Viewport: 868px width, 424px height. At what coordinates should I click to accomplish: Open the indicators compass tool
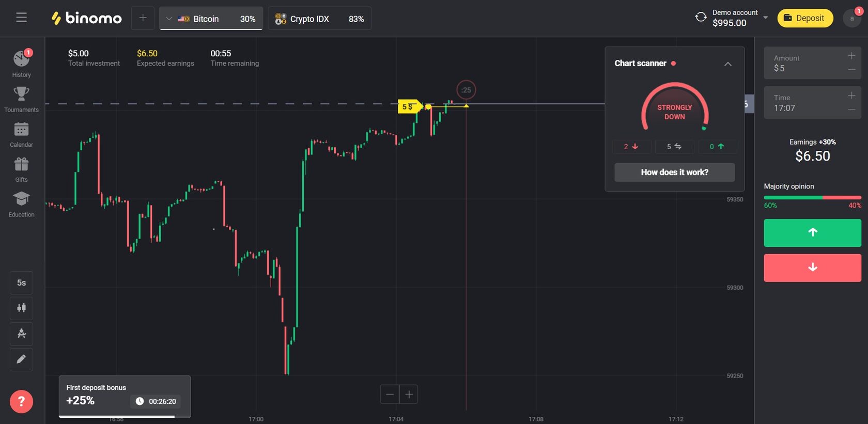pos(21,334)
